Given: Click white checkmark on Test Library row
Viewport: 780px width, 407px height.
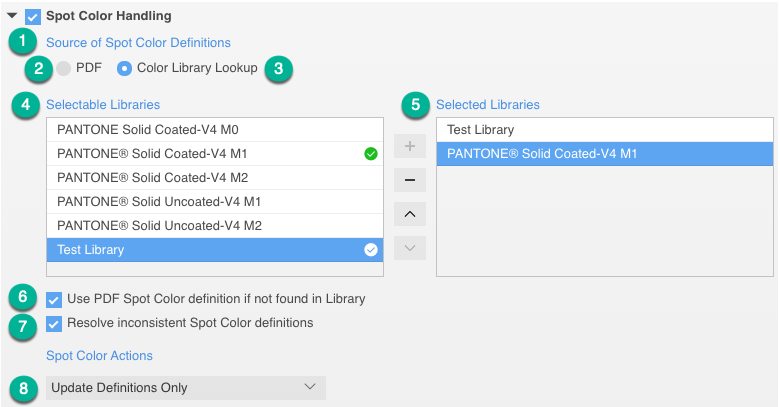Looking at the screenshot, I should click(x=371, y=250).
